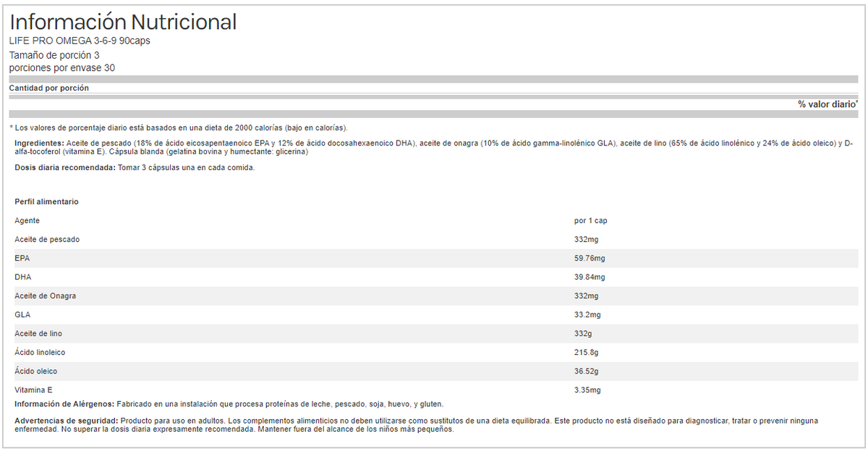868x454 pixels.
Task: Click the EPA value 59.76mg
Action: coord(590,258)
